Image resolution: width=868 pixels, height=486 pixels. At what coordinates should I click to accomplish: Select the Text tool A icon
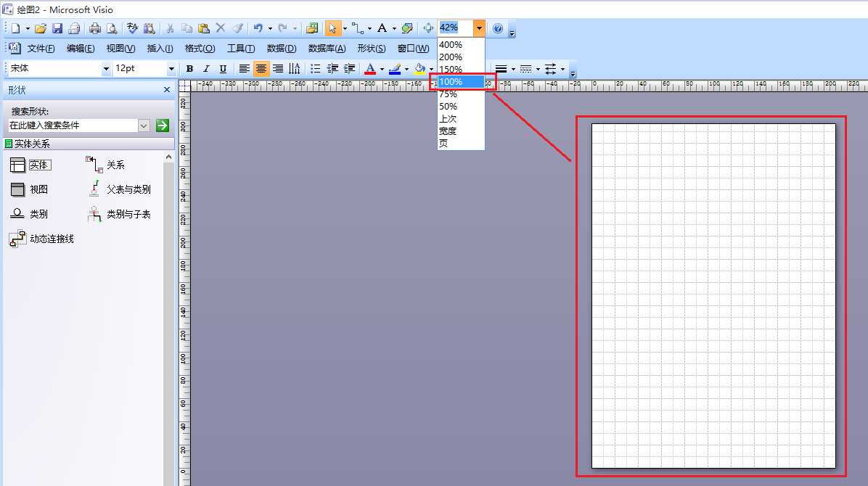coord(382,28)
